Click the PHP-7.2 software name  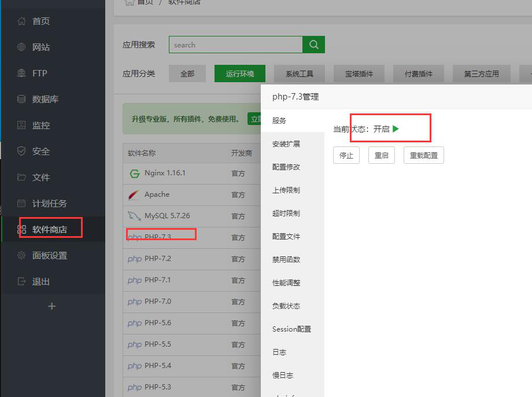click(158, 259)
